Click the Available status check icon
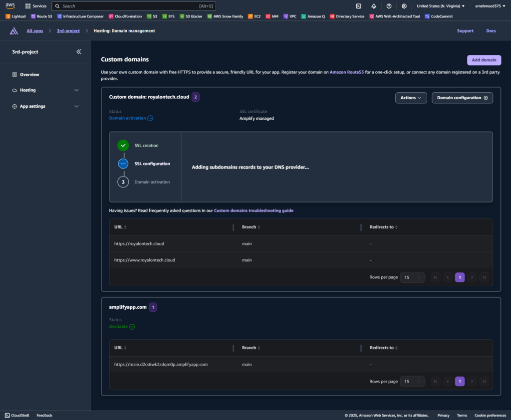 132,327
